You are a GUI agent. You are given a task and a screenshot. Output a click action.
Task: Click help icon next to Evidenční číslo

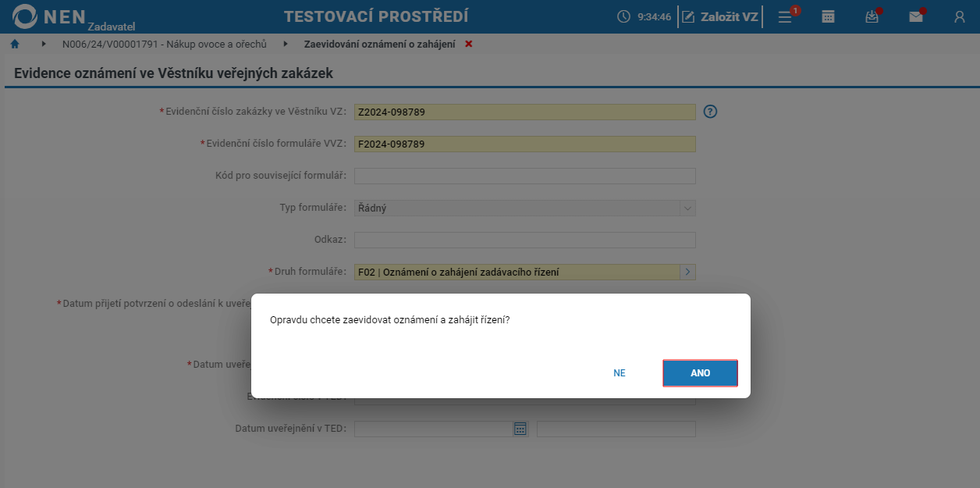(710, 112)
